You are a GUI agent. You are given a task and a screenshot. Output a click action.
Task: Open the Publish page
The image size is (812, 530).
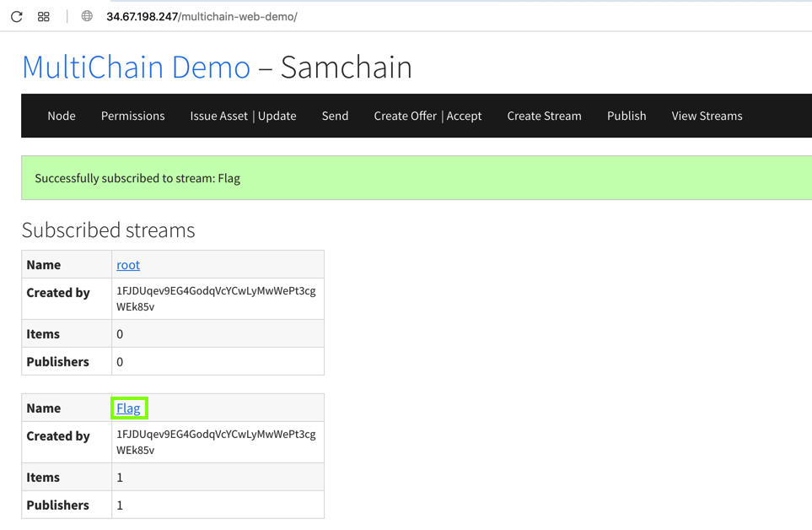[x=626, y=116]
